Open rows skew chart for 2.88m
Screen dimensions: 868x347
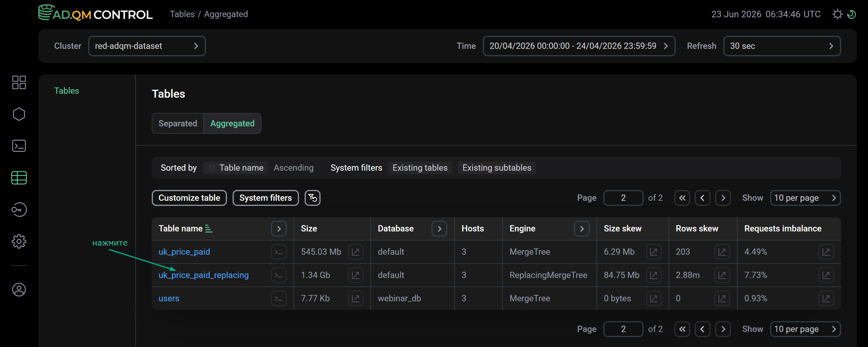722,275
